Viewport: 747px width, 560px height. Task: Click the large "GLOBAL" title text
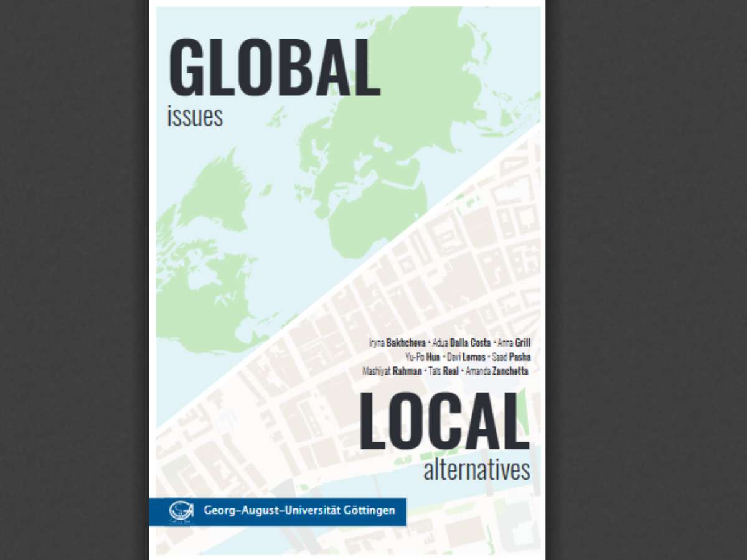coord(274,68)
